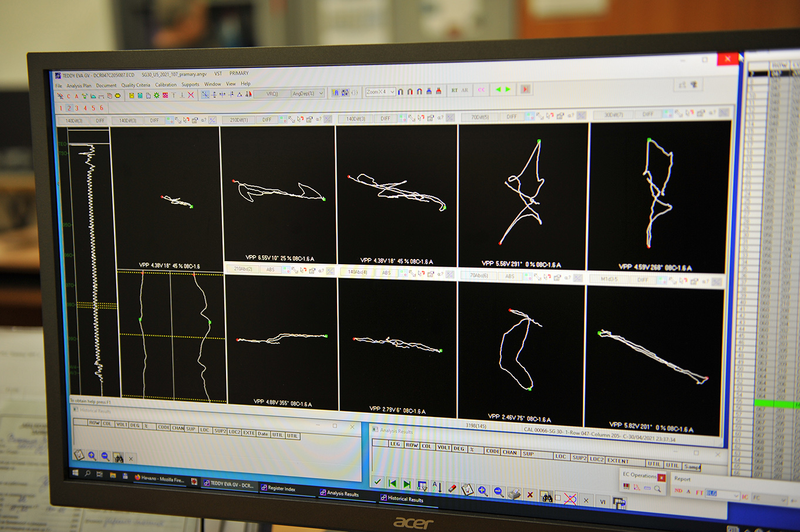The height and width of the screenshot is (532, 800).
Task: Open the Window menu
Action: click(x=213, y=84)
